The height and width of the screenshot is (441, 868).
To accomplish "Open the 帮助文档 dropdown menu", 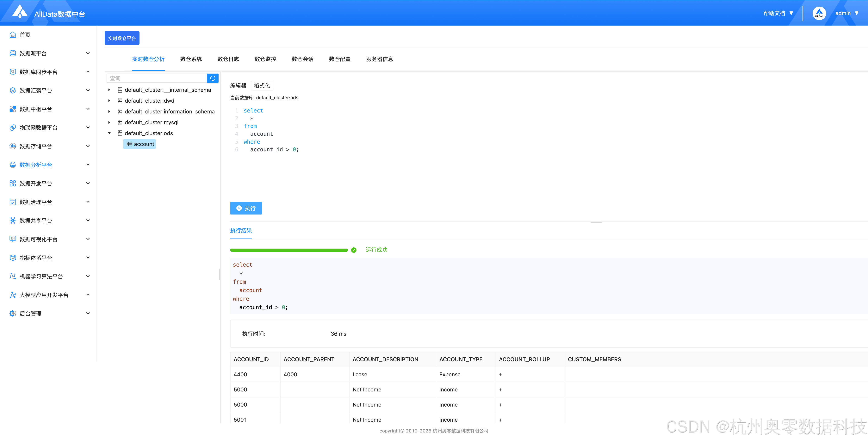I will point(778,14).
